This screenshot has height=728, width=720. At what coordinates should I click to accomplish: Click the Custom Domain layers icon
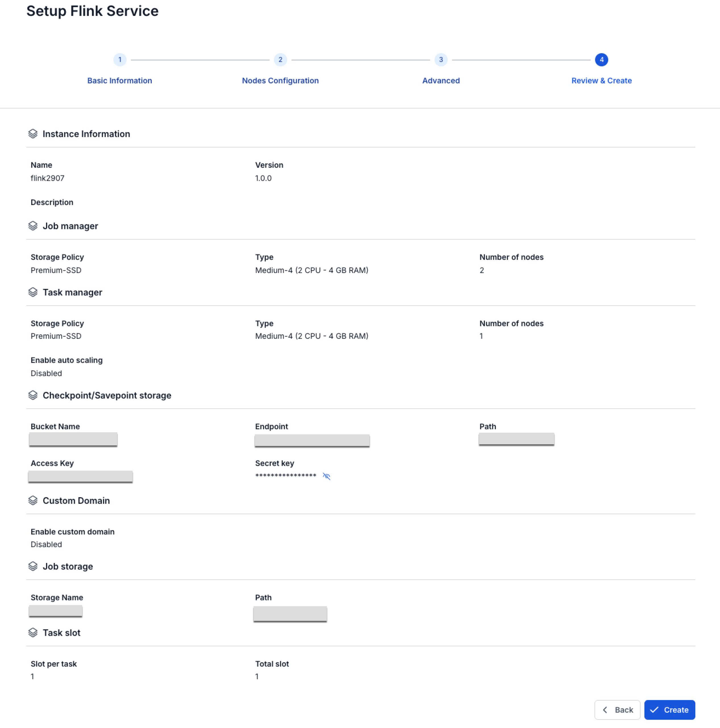click(x=33, y=500)
